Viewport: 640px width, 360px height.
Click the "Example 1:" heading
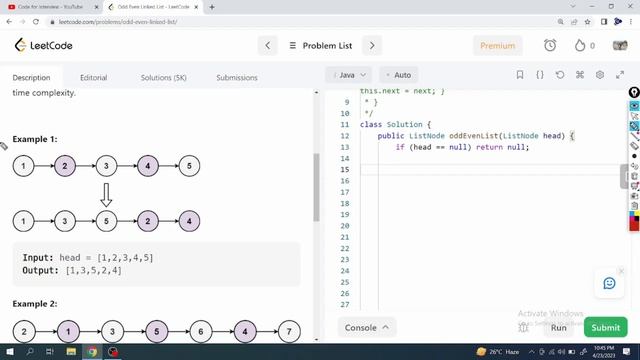pyautogui.click(x=35, y=139)
